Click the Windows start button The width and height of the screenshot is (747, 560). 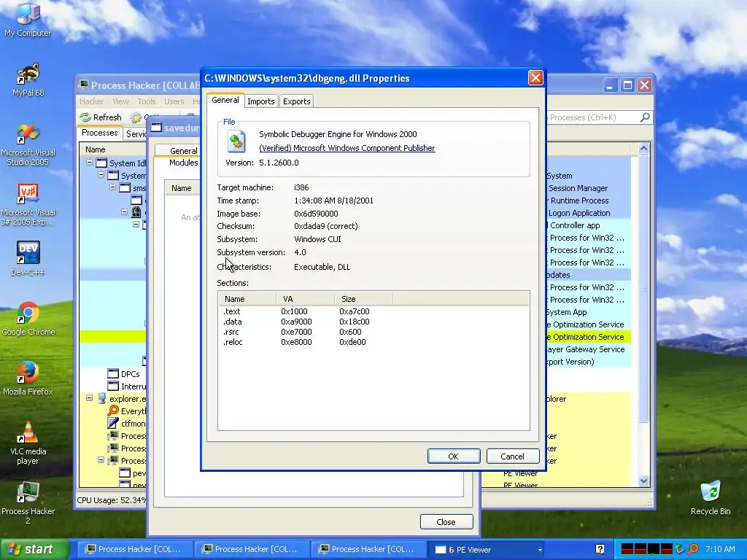[35, 549]
